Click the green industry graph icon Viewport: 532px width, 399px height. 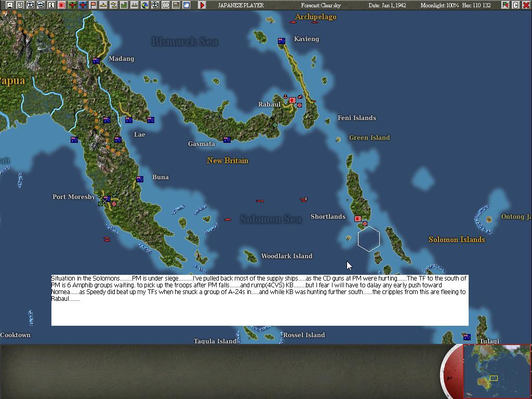[x=124, y=5]
